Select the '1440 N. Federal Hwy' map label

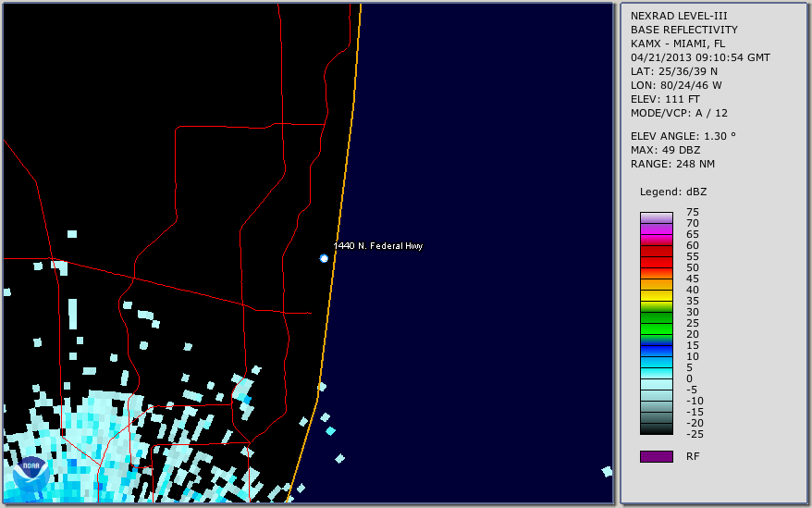click(x=378, y=246)
